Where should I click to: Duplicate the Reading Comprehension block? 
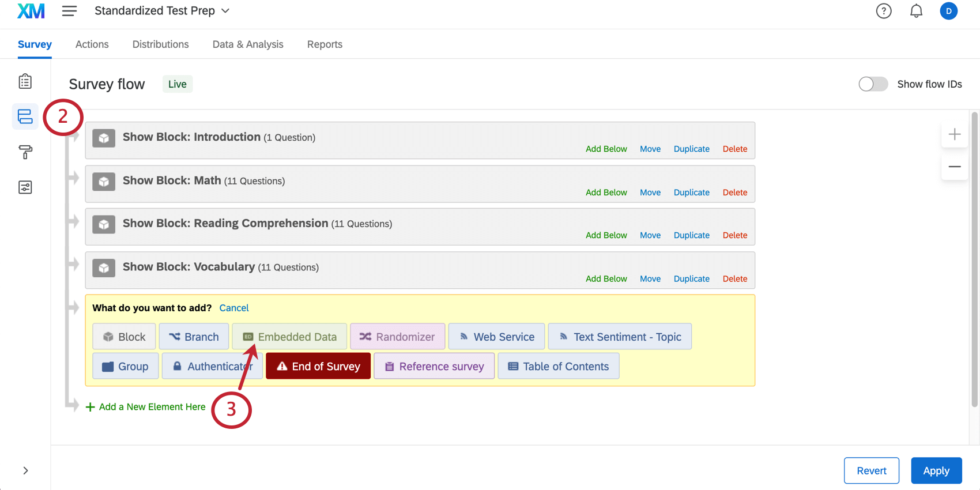(692, 235)
